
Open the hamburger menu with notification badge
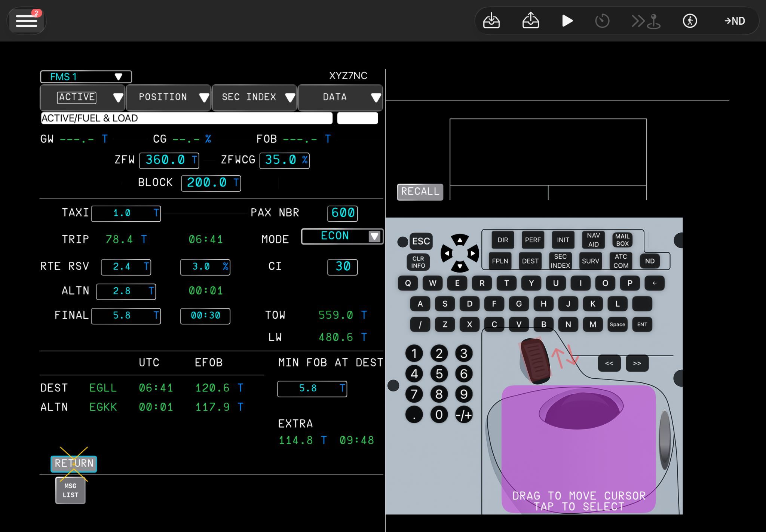pos(26,21)
